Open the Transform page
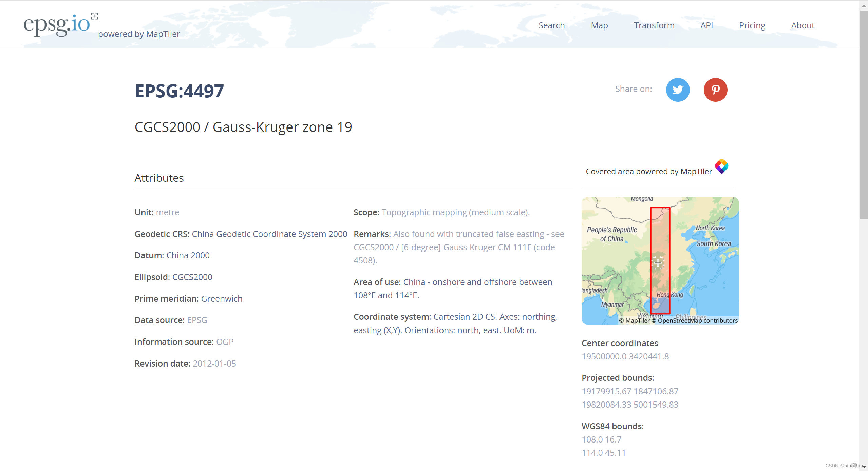Image resolution: width=868 pixels, height=471 pixels. 654,25
